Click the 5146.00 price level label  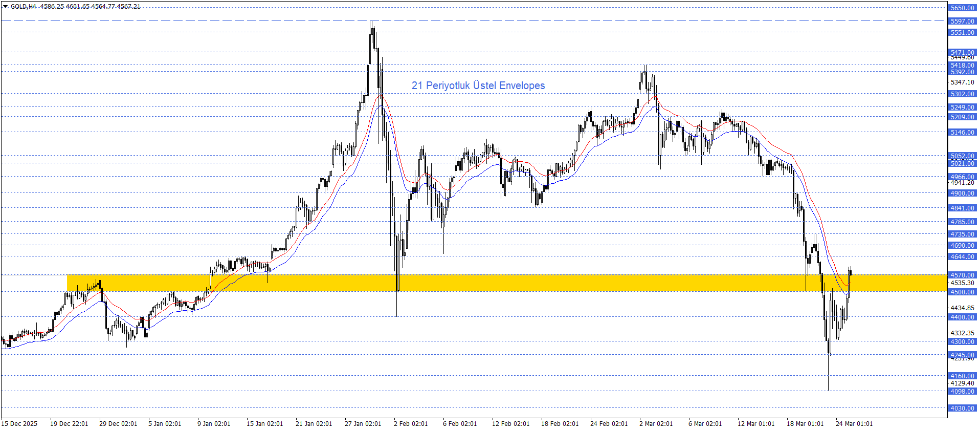point(962,133)
